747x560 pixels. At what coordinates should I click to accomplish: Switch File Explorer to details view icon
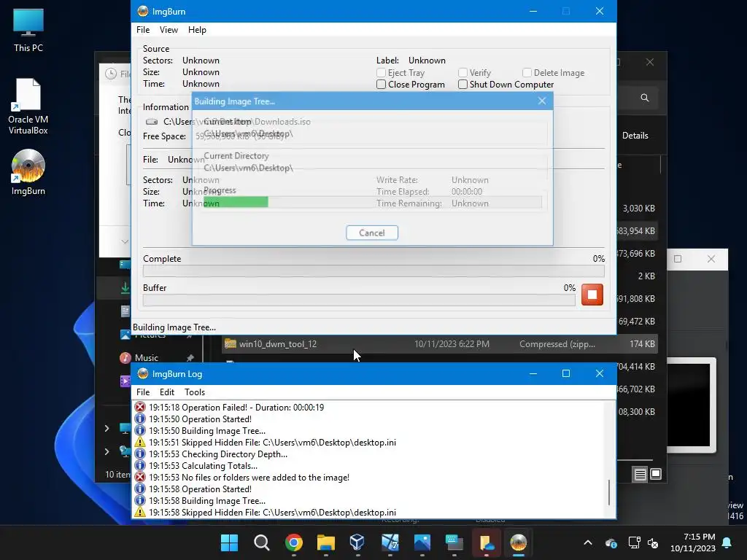click(640, 474)
